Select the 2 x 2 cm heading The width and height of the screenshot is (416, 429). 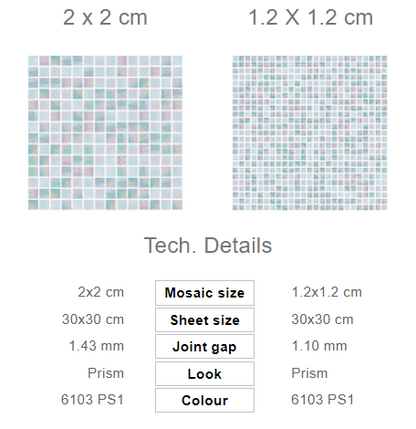point(105,17)
